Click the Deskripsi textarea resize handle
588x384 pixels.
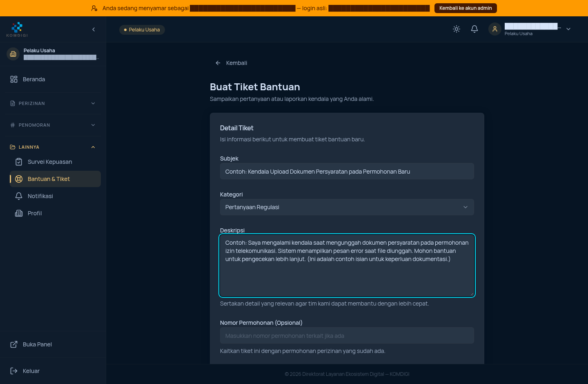click(472, 294)
